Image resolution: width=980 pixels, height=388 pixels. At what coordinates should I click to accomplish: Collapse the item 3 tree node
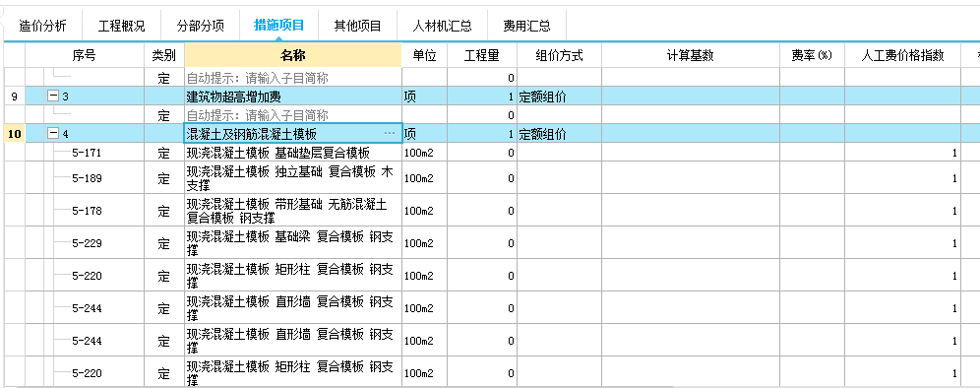[54, 97]
